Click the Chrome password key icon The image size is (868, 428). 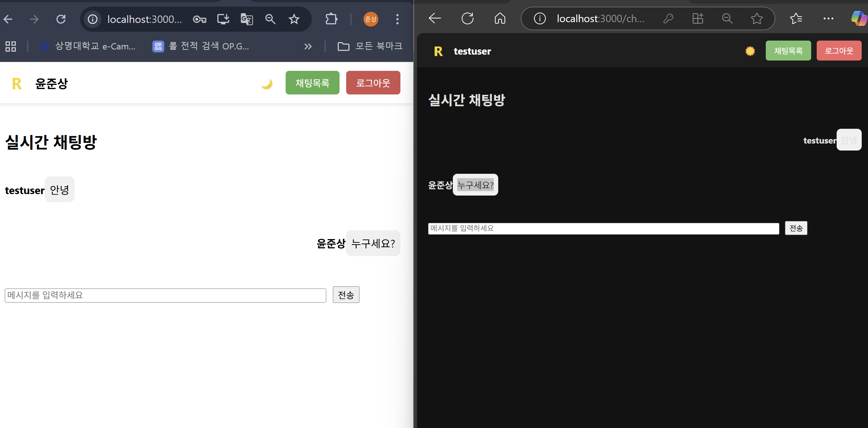coord(200,19)
